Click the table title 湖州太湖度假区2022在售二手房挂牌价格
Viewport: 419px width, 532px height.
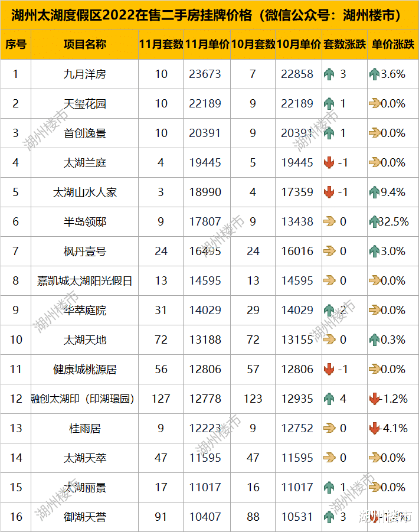click(132, 15)
